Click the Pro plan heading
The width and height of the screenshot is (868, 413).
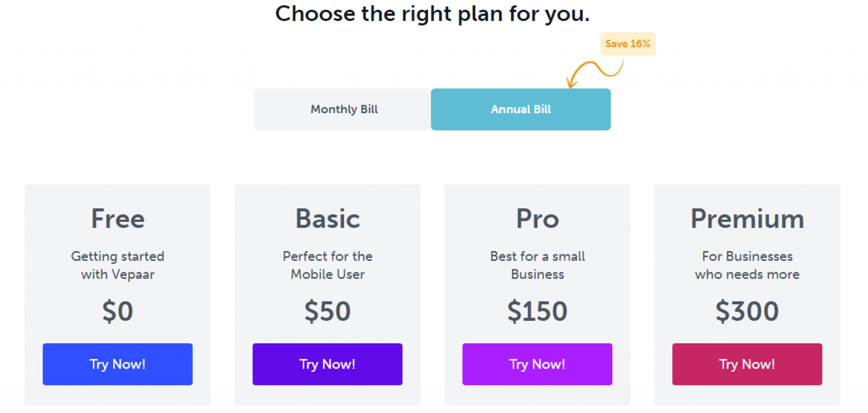point(537,219)
